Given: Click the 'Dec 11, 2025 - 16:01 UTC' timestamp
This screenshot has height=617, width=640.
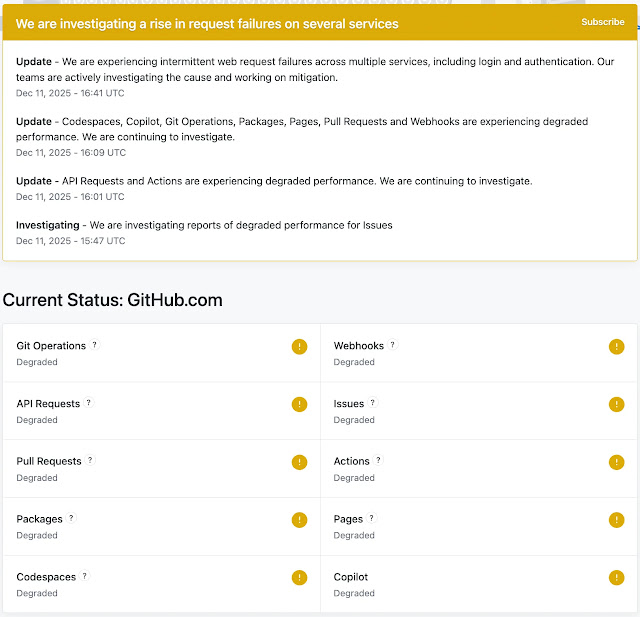Looking at the screenshot, I should pyautogui.click(x=70, y=197).
